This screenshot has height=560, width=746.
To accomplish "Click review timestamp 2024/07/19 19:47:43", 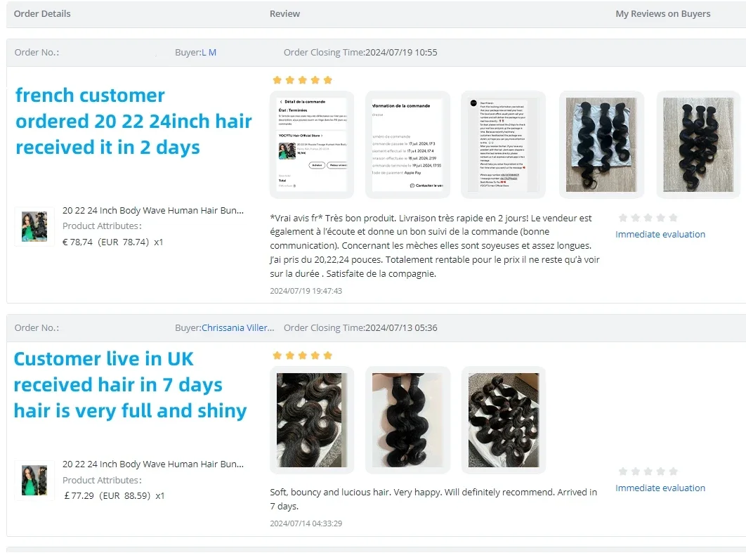I will point(306,291).
